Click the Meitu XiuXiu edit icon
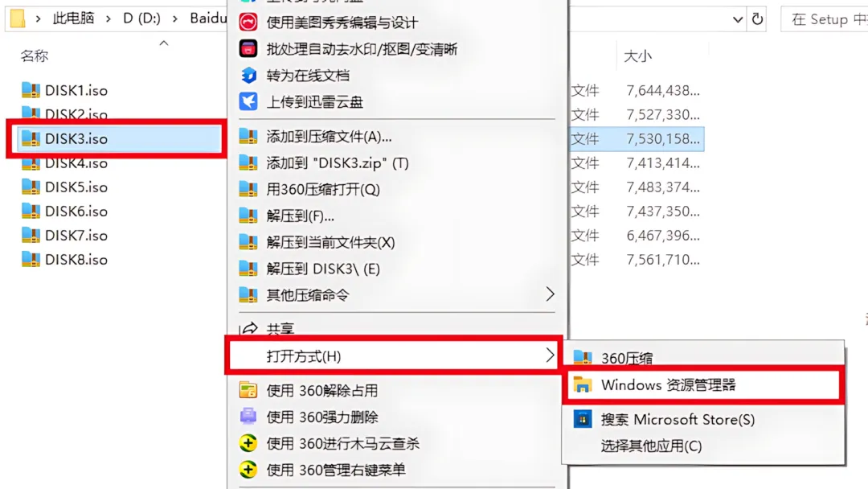The height and width of the screenshot is (489, 868). (248, 23)
